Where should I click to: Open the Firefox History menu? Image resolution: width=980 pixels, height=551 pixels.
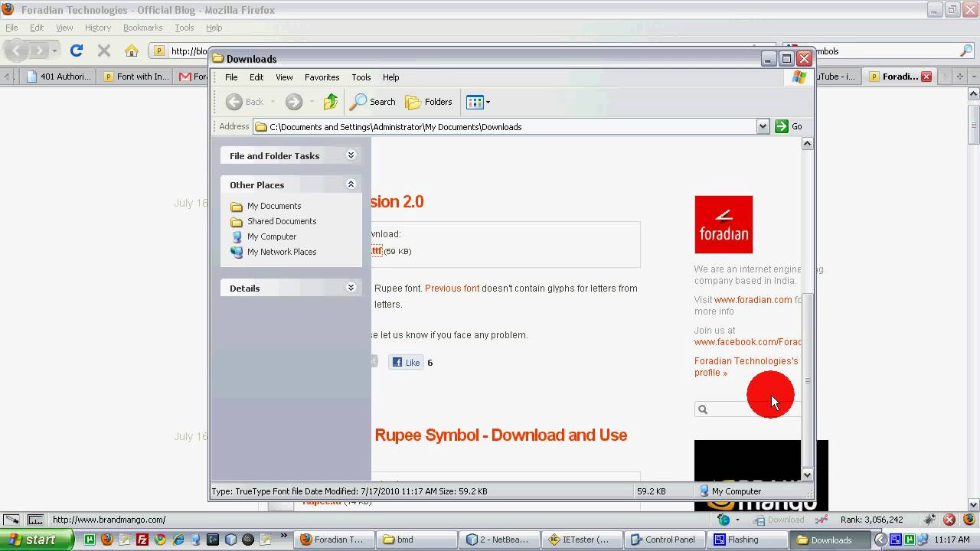98,28
